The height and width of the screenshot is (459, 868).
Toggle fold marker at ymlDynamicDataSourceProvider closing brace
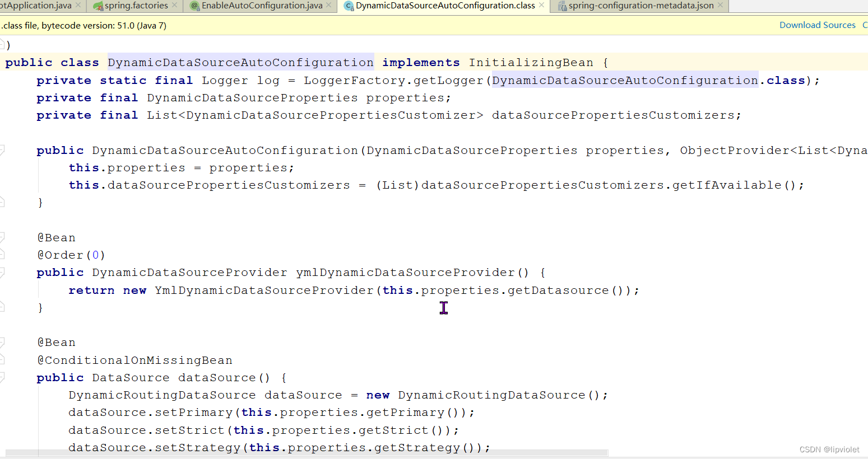[2, 307]
